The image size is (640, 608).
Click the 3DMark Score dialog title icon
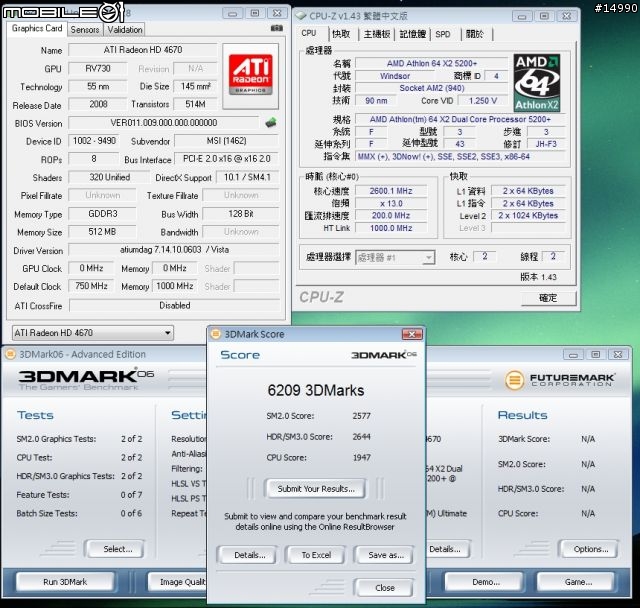214,333
